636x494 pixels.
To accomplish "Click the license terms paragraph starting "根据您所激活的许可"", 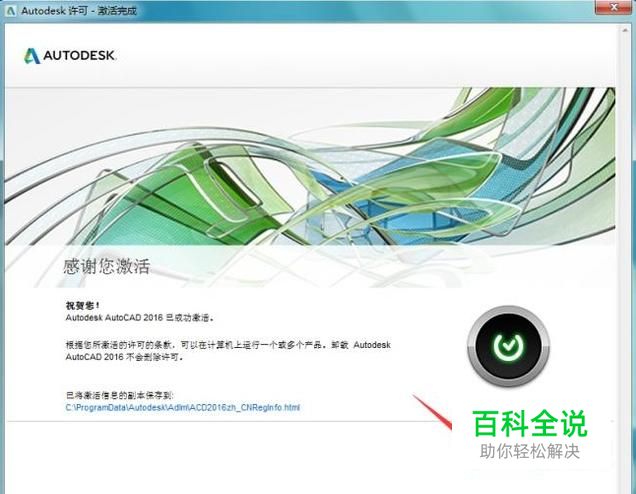I will (x=228, y=351).
